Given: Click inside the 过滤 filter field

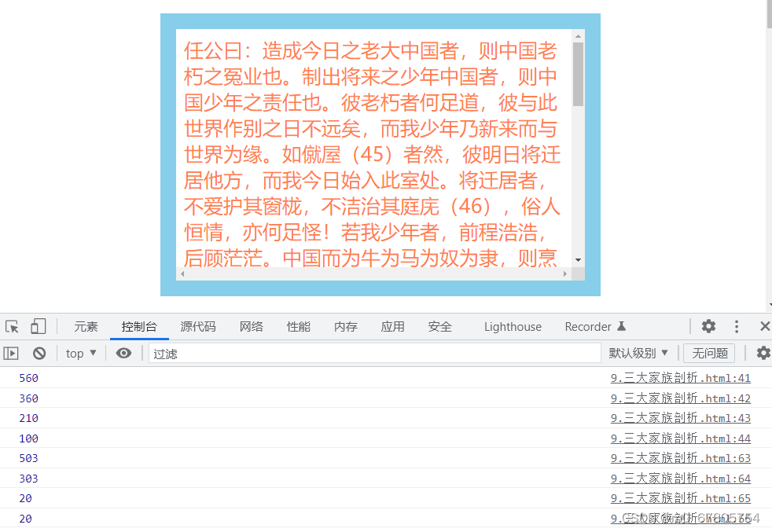Looking at the screenshot, I should [314, 353].
